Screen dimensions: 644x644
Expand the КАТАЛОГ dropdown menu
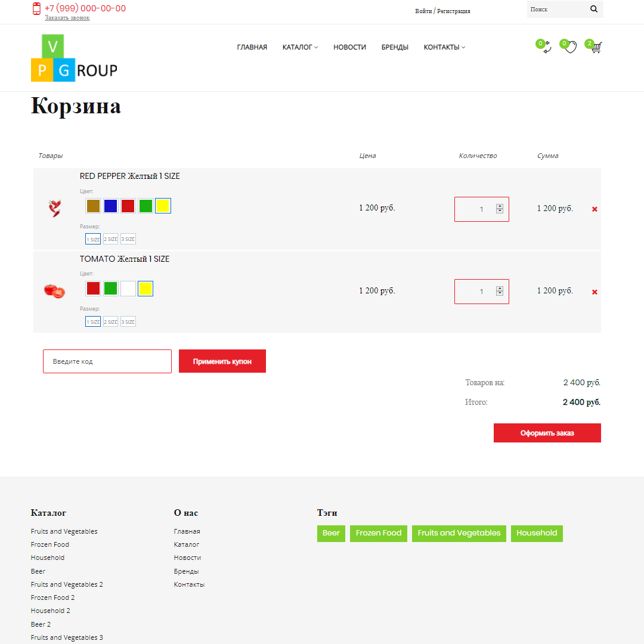click(x=300, y=47)
